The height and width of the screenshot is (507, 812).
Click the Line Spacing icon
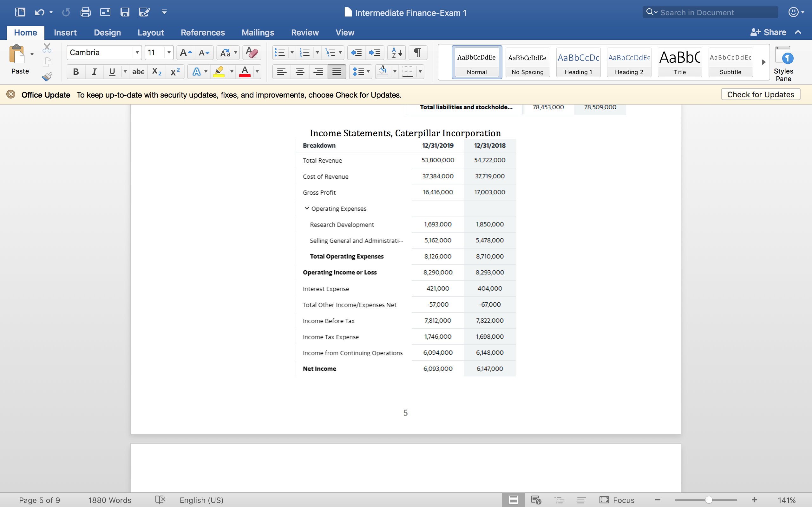point(358,71)
